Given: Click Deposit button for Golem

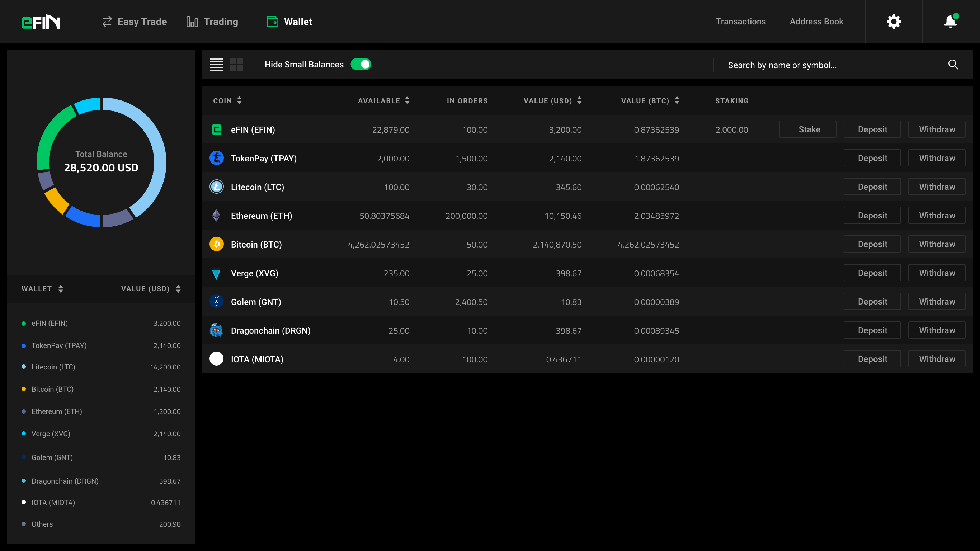Looking at the screenshot, I should (x=872, y=302).
